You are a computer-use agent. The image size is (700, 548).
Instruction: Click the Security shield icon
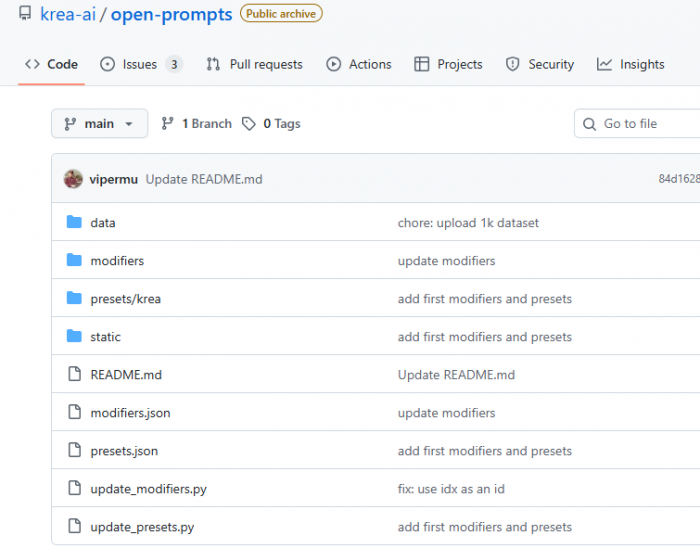pos(512,64)
